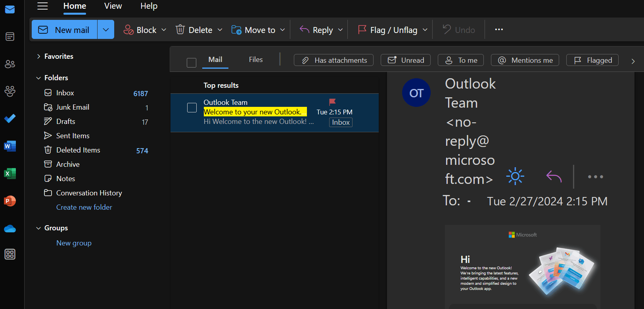Click Inbox label on message
Image resolution: width=644 pixels, height=309 pixels.
(x=341, y=122)
